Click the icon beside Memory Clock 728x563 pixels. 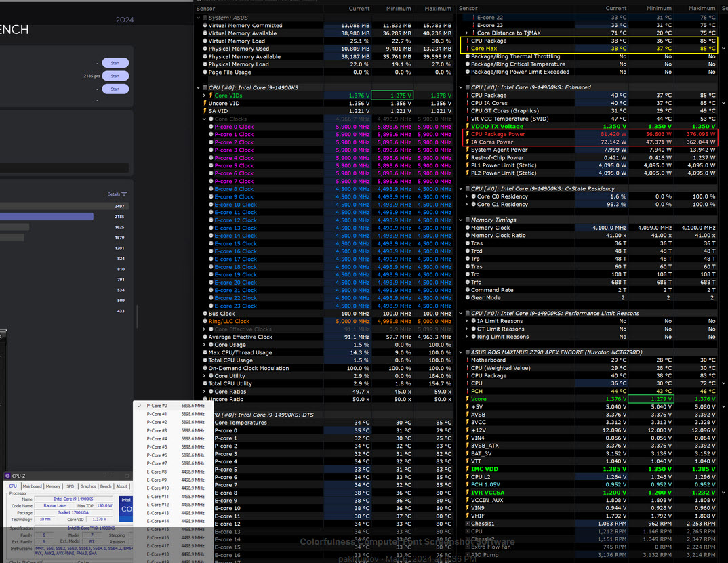click(468, 228)
